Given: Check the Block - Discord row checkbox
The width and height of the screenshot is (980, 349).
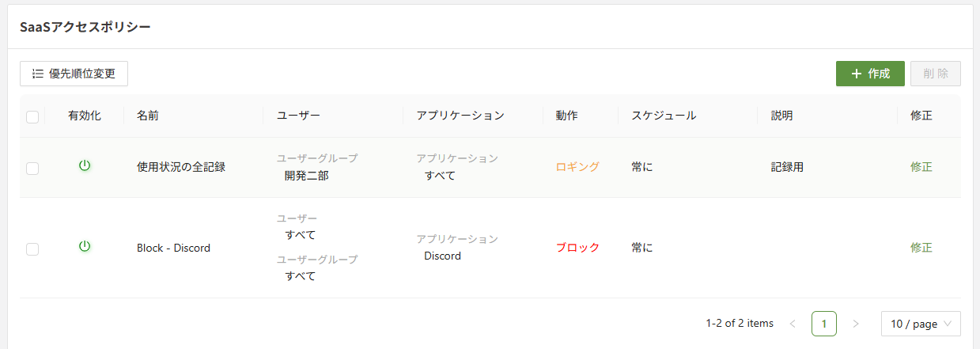Looking at the screenshot, I should click(32, 248).
